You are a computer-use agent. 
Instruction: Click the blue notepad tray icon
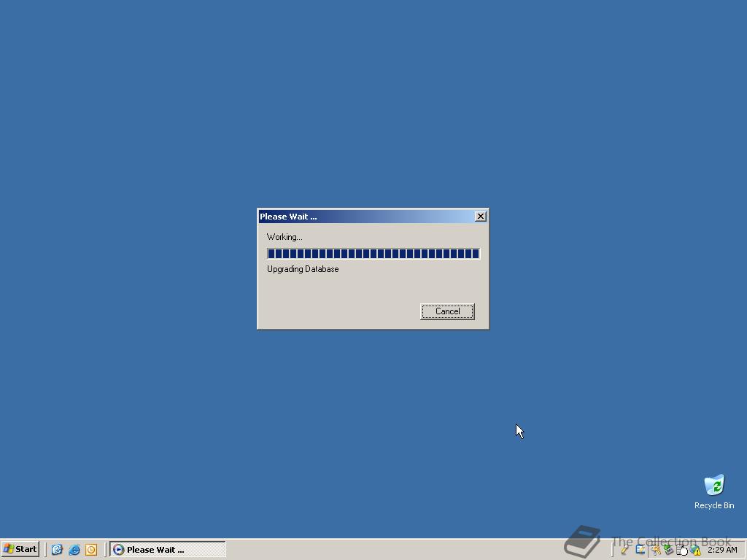[x=640, y=550]
